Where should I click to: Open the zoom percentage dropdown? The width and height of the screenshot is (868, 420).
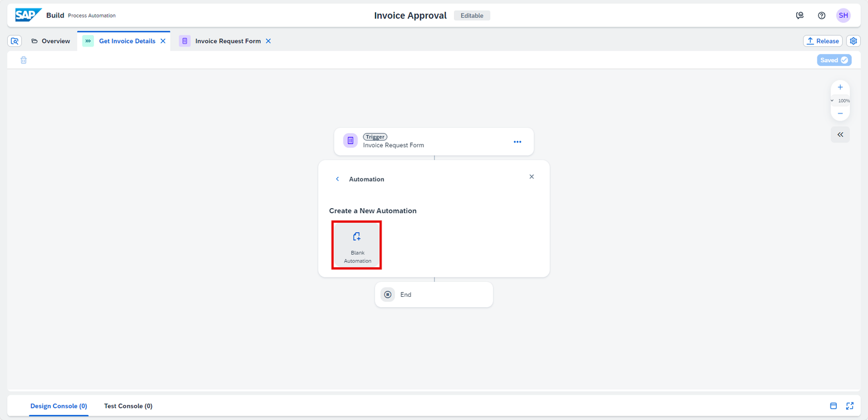[840, 101]
